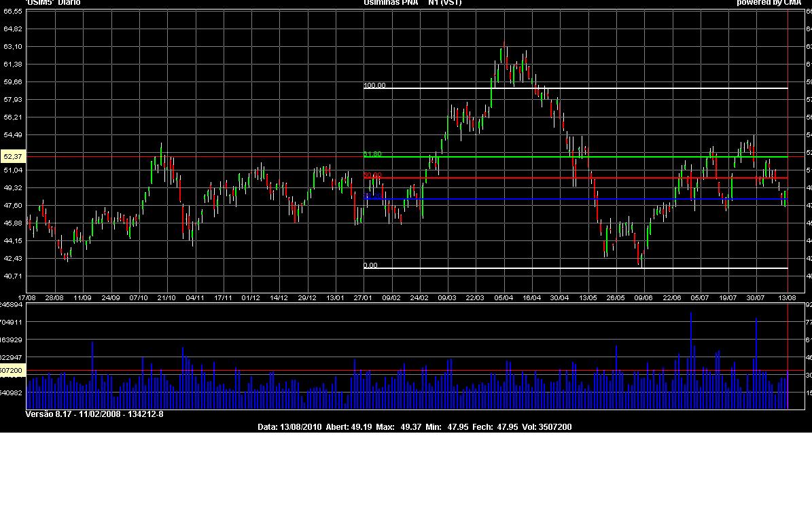
Task: Click the 13/08 date at the axis end
Action: point(786,297)
